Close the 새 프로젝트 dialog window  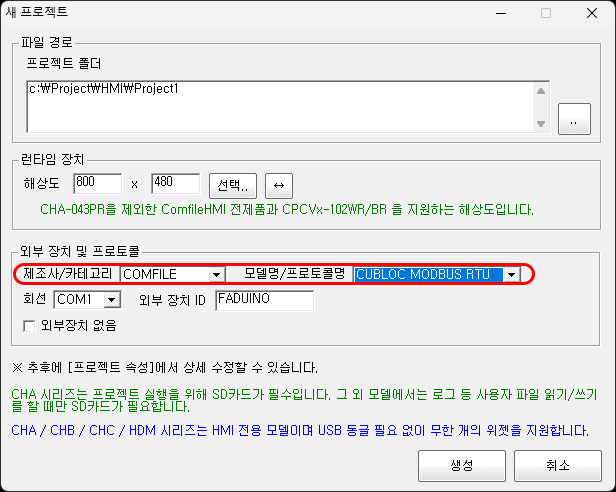coord(590,14)
